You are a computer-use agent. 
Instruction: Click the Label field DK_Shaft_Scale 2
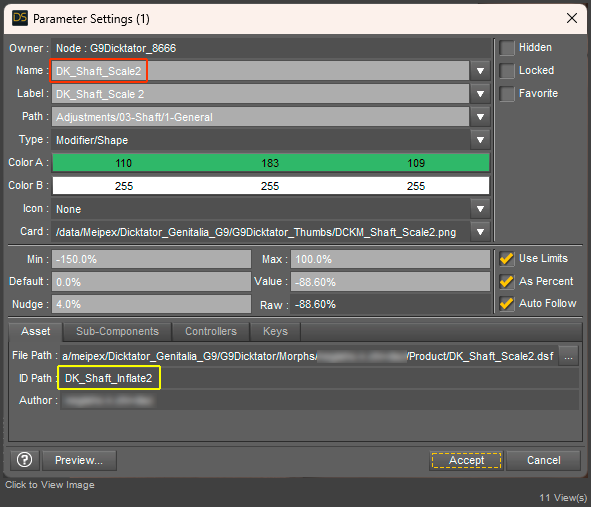point(260,94)
